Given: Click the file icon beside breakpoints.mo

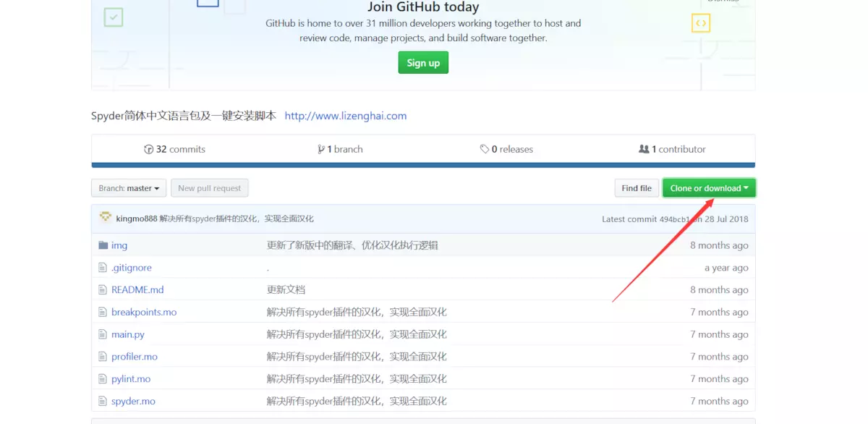Looking at the screenshot, I should tap(103, 312).
